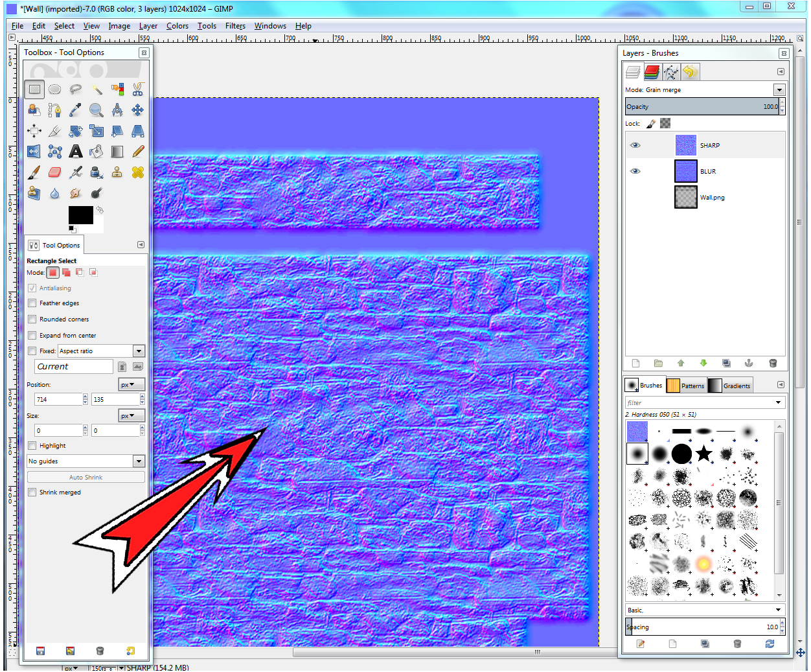Open the foreground color swatch
Viewport: 811px width, 672px height.
[x=80, y=216]
